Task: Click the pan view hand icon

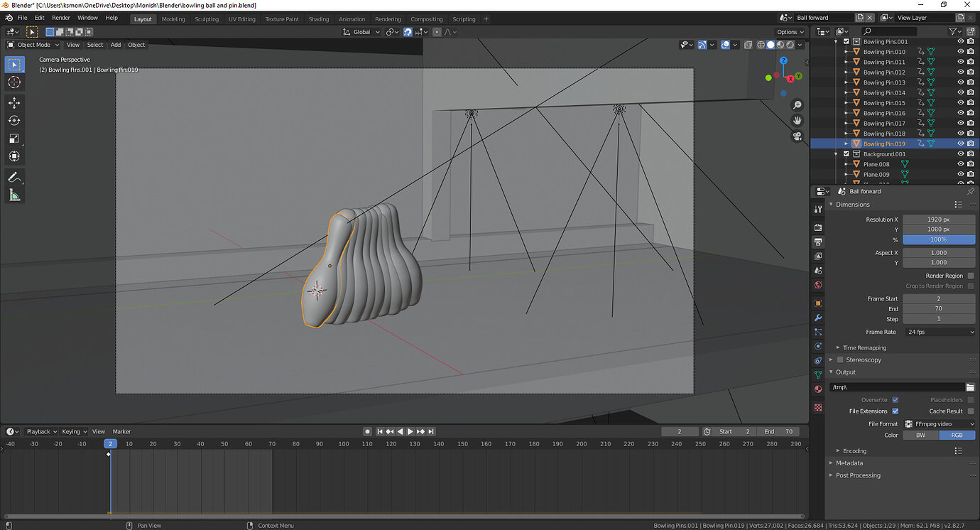Action: (x=797, y=121)
